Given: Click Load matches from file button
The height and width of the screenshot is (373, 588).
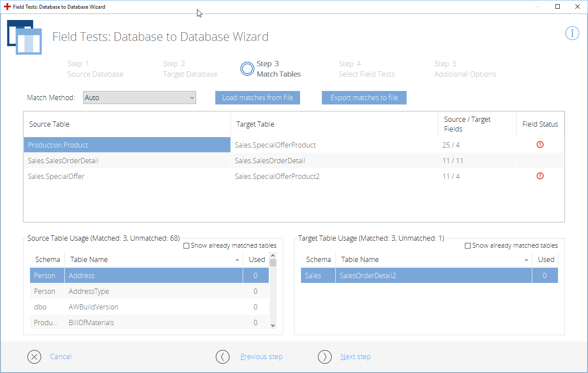Looking at the screenshot, I should (x=257, y=98).
